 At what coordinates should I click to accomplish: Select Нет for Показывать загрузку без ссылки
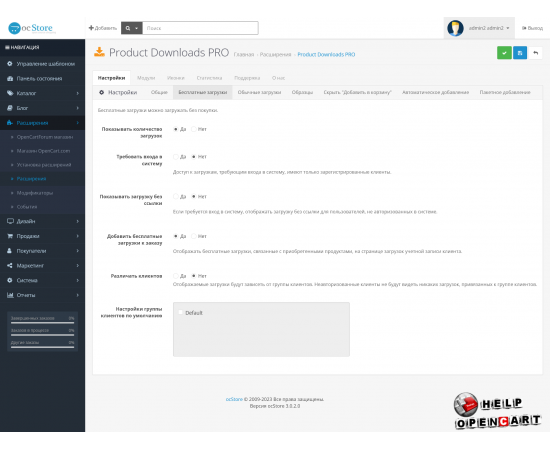194,196
